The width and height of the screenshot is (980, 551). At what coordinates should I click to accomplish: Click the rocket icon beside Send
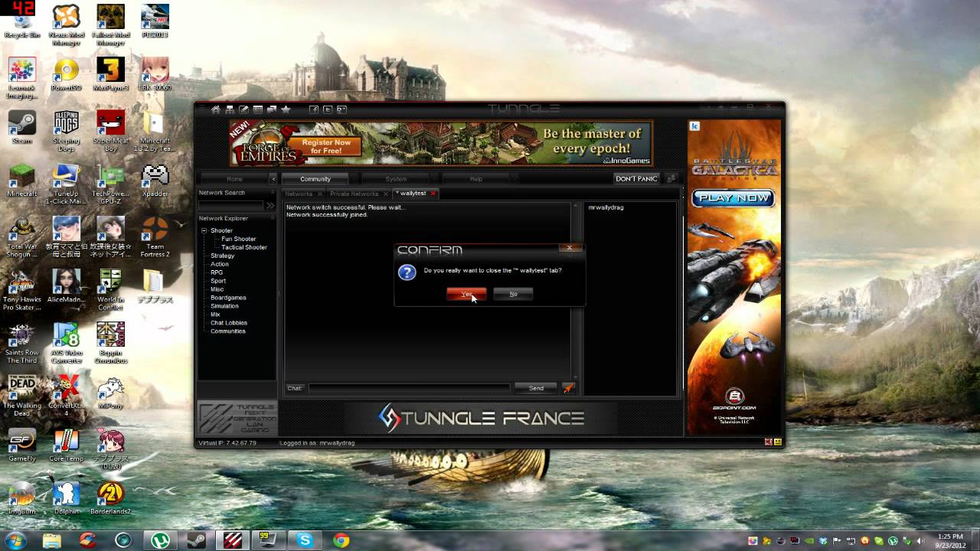coord(568,388)
